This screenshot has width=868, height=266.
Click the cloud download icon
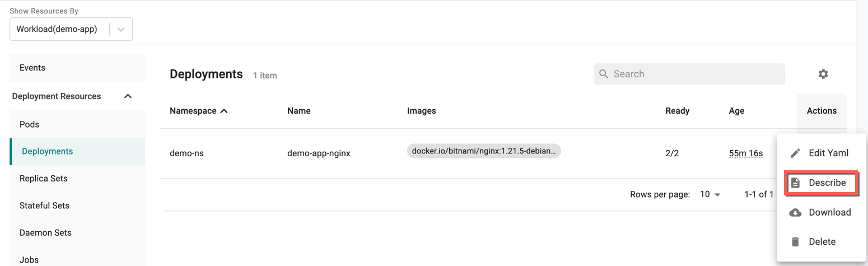pos(795,213)
